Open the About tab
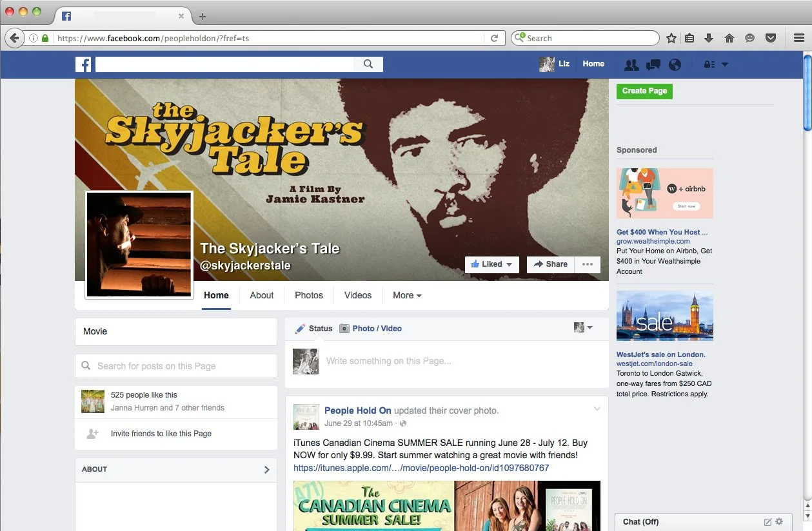812x531 pixels. (x=261, y=295)
